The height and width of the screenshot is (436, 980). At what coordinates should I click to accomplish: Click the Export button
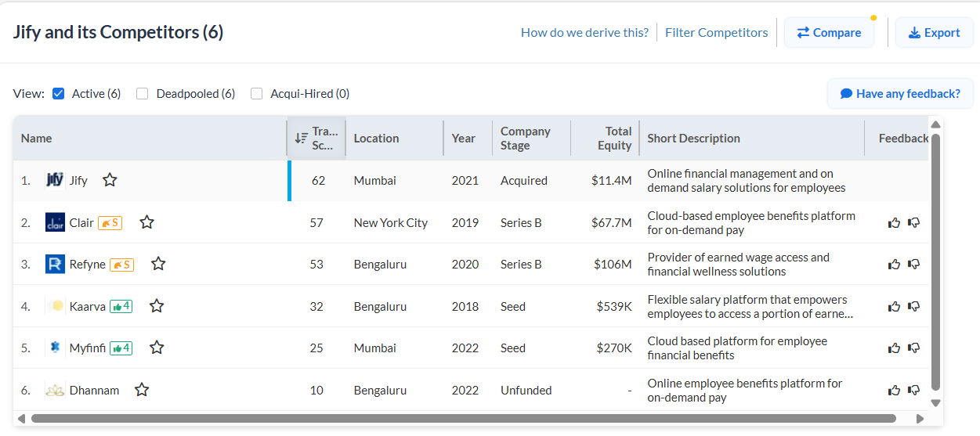(934, 32)
